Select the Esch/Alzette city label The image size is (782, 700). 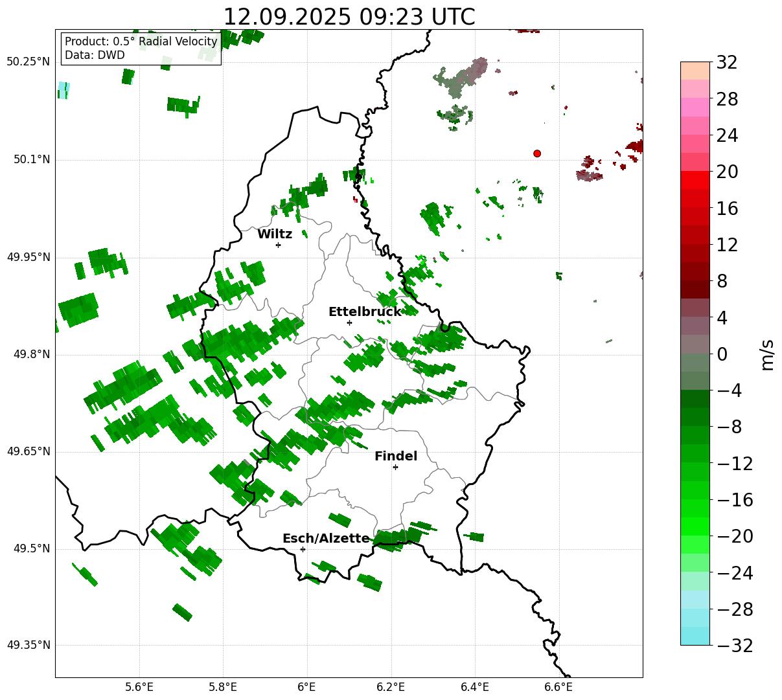326,539
